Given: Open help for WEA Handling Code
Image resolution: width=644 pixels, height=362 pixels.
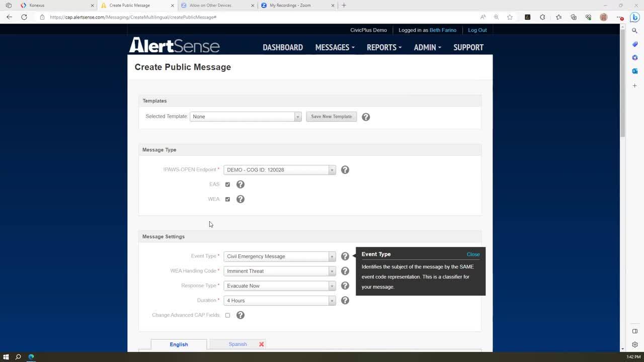Looking at the screenshot, I should [x=345, y=271].
